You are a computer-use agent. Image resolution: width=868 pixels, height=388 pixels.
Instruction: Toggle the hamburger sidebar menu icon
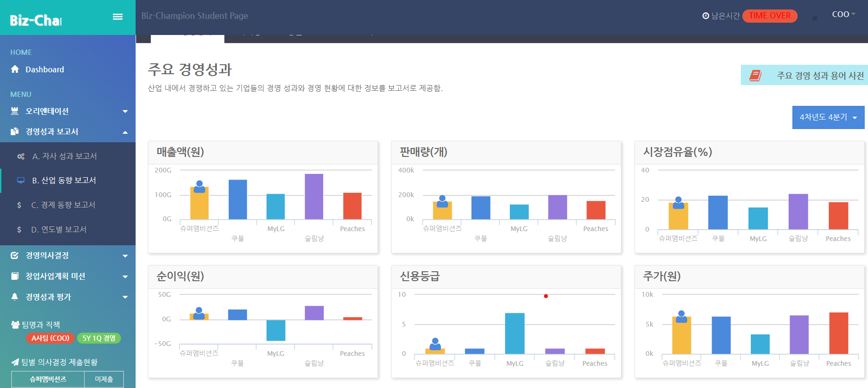click(118, 17)
